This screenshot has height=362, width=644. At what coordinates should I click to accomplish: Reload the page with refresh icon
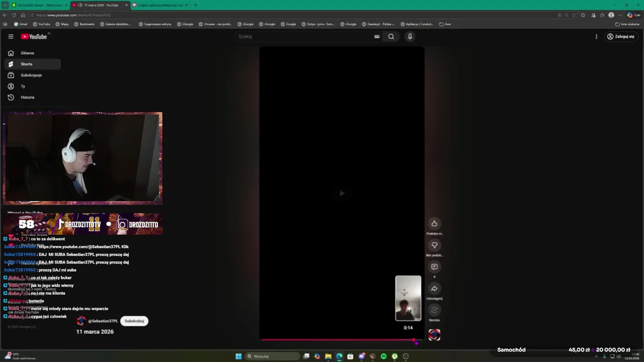pos(14,15)
